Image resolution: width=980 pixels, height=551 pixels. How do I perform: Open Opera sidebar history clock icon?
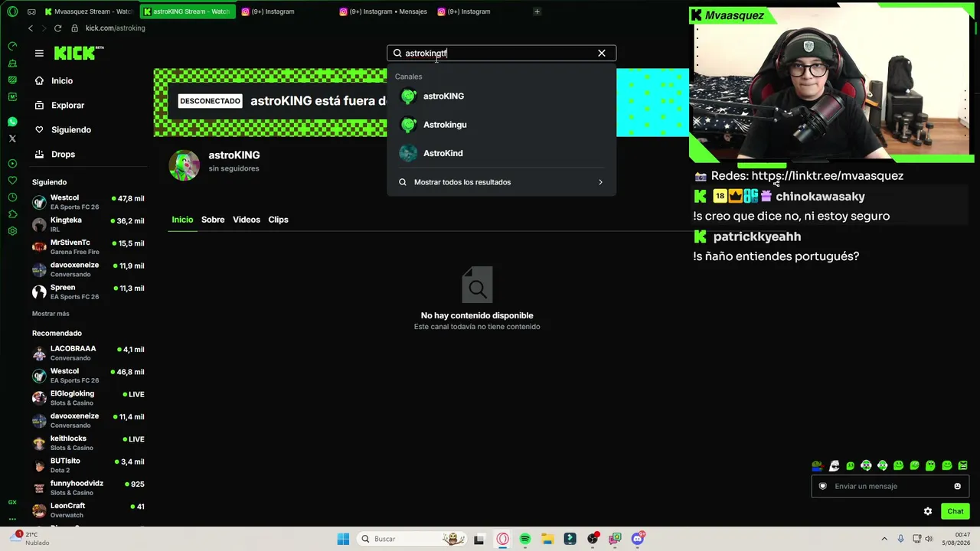12,197
